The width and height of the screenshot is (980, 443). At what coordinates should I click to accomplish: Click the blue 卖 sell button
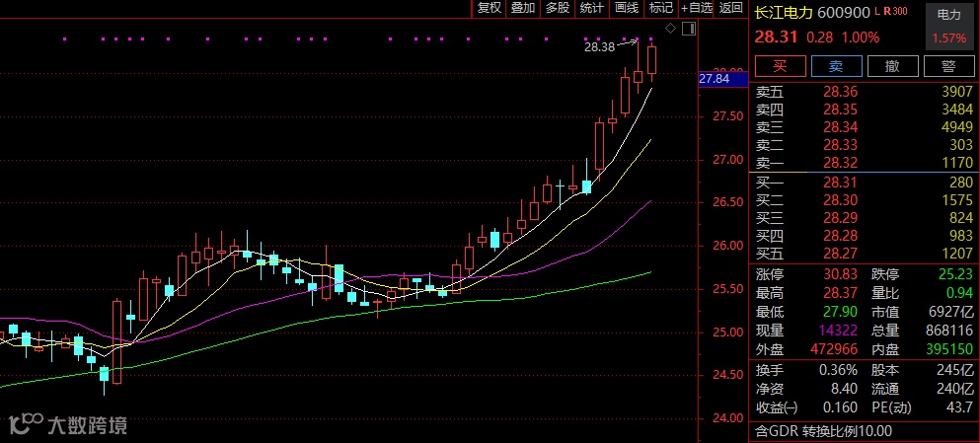tap(836, 66)
